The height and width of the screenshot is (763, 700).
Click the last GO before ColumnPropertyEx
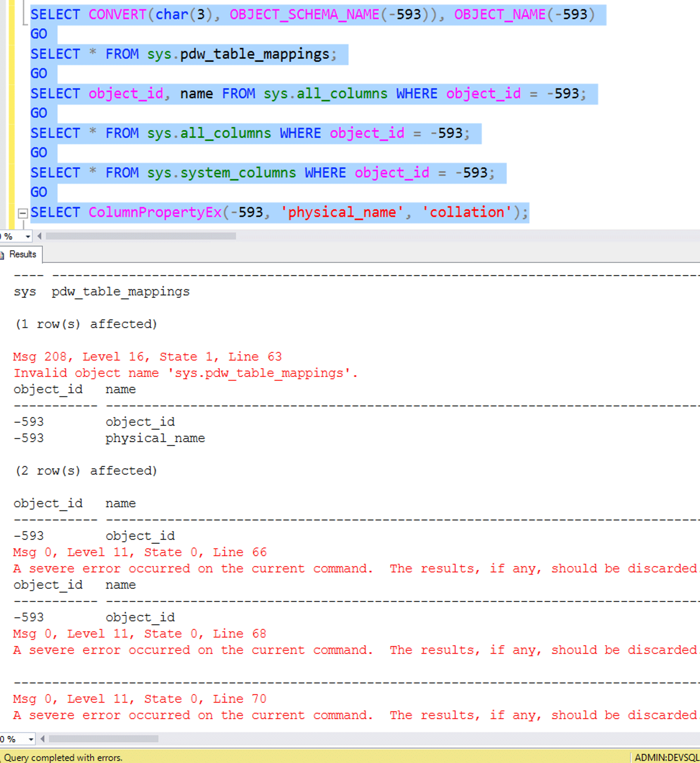[x=39, y=192]
